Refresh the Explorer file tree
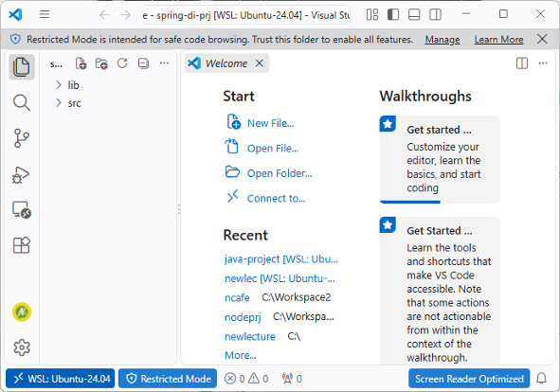 pos(122,63)
